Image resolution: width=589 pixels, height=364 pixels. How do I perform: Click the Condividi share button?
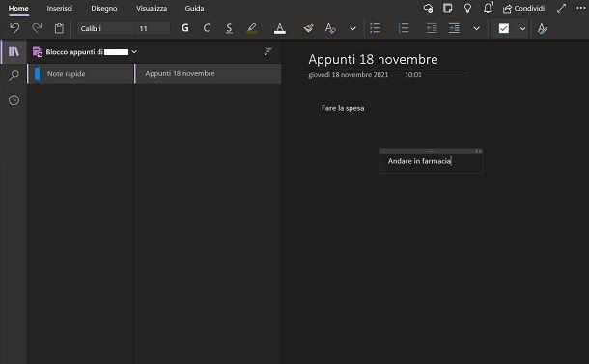(523, 9)
